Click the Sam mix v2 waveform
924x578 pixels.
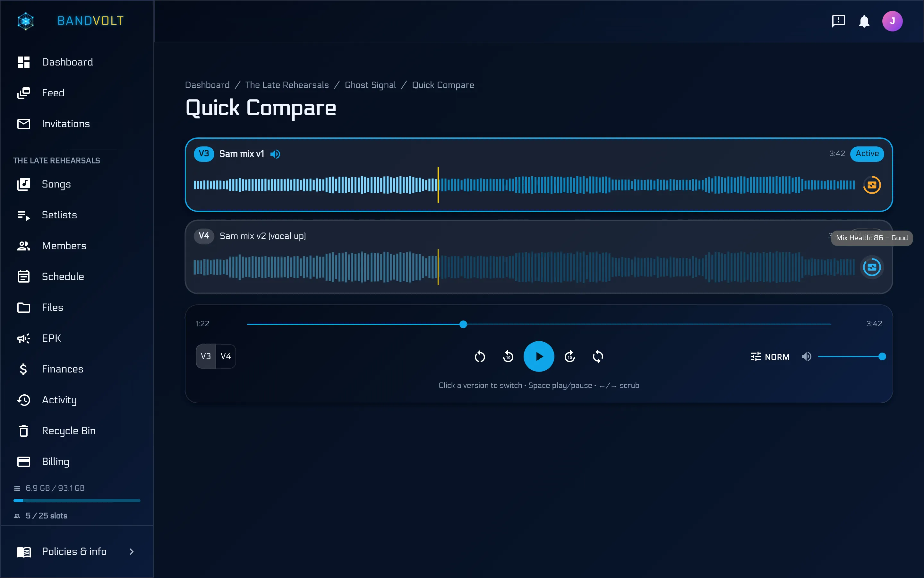click(x=524, y=267)
